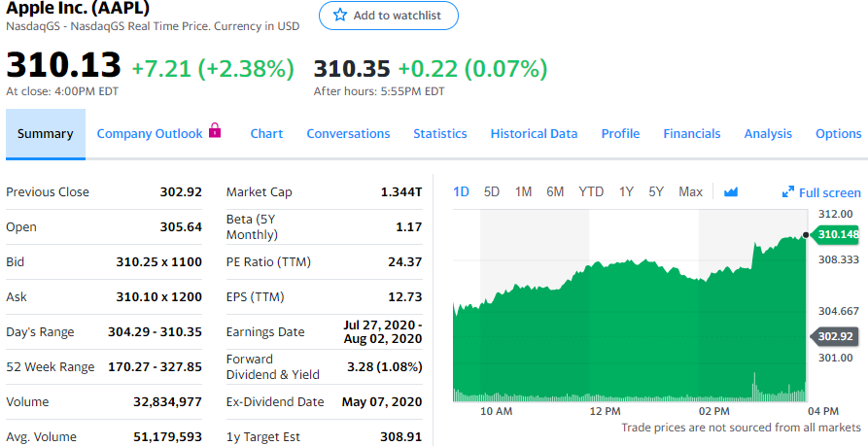This screenshot has height=446, width=868.
Task: Click the Full screen link
Action: (x=828, y=192)
